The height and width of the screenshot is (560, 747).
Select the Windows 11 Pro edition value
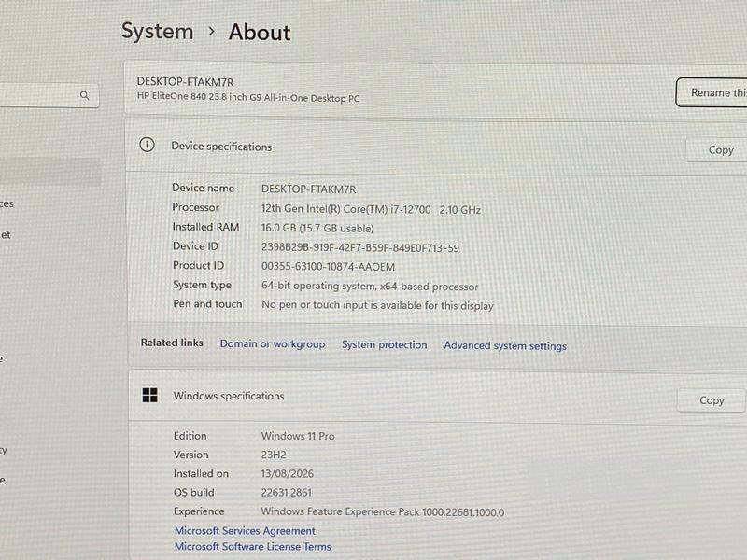coord(298,436)
